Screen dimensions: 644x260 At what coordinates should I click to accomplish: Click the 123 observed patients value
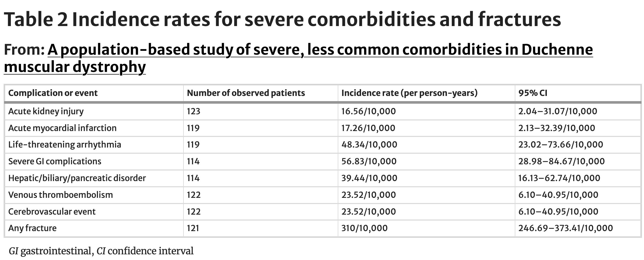pos(194,111)
